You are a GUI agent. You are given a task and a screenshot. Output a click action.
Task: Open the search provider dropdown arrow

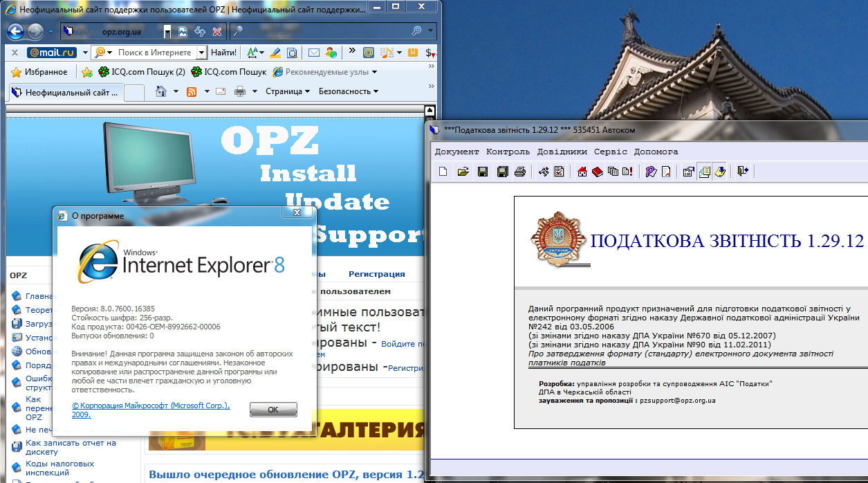(431, 31)
